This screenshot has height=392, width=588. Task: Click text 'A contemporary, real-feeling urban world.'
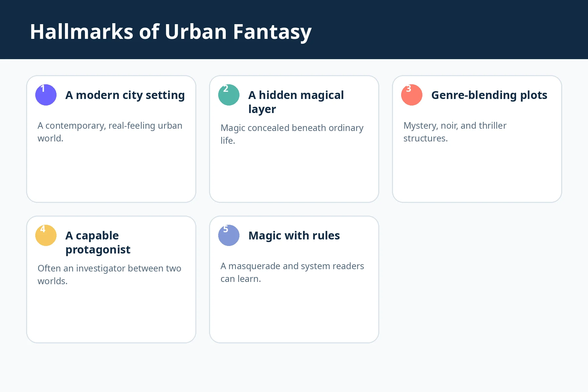(x=110, y=132)
